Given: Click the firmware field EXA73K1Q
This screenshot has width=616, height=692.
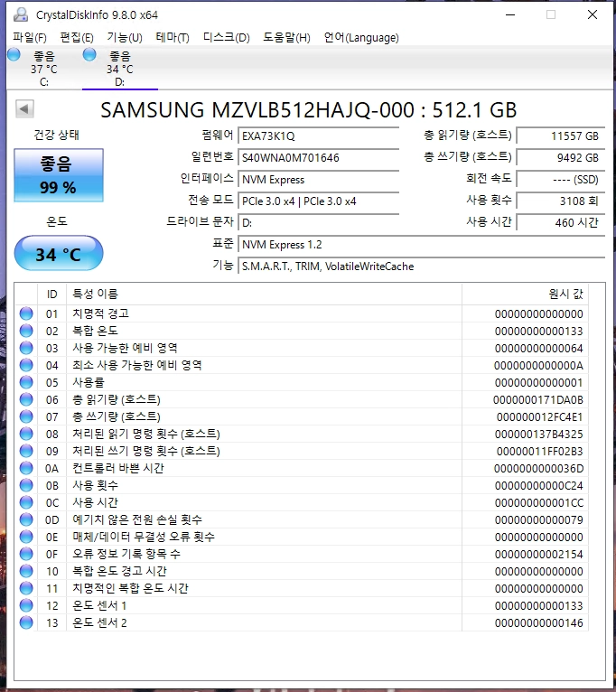Looking at the screenshot, I should (x=319, y=136).
